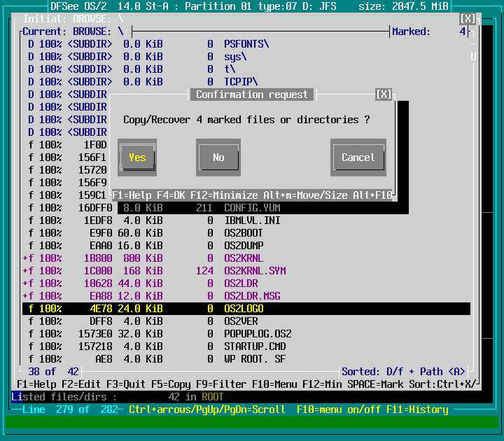The height and width of the screenshot is (441, 504).
Task: Click the scrollbar up marker on right edge
Action: point(473,57)
